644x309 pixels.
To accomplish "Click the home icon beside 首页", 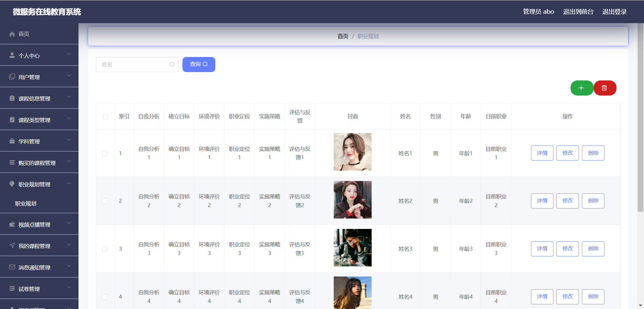I will click(11, 34).
